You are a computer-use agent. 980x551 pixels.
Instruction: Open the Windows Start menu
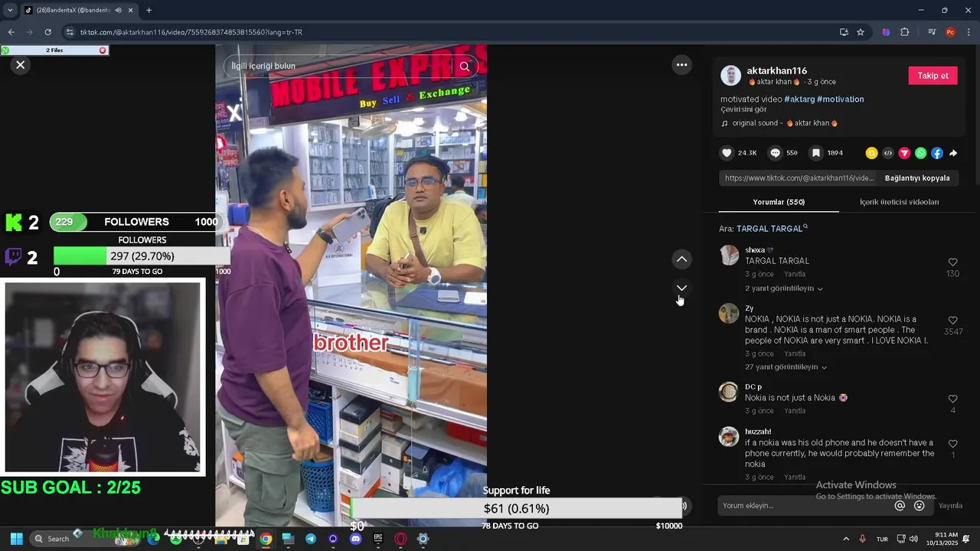point(16,539)
